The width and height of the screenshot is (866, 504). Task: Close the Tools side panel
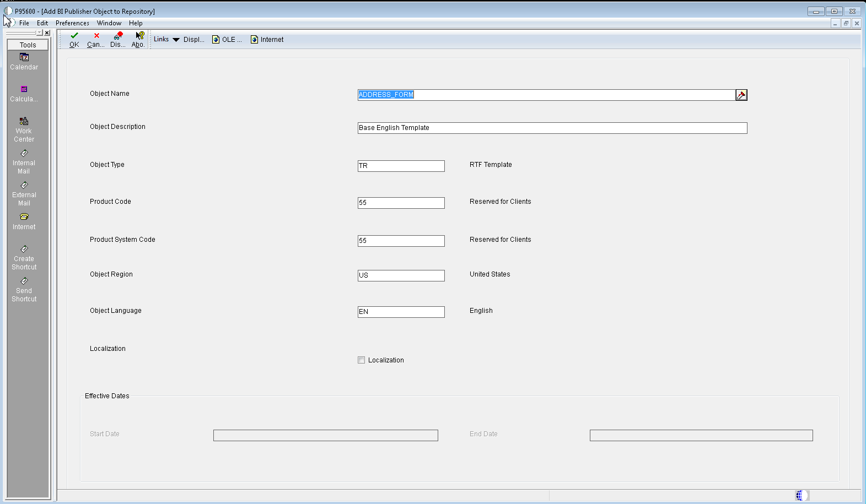(x=47, y=33)
